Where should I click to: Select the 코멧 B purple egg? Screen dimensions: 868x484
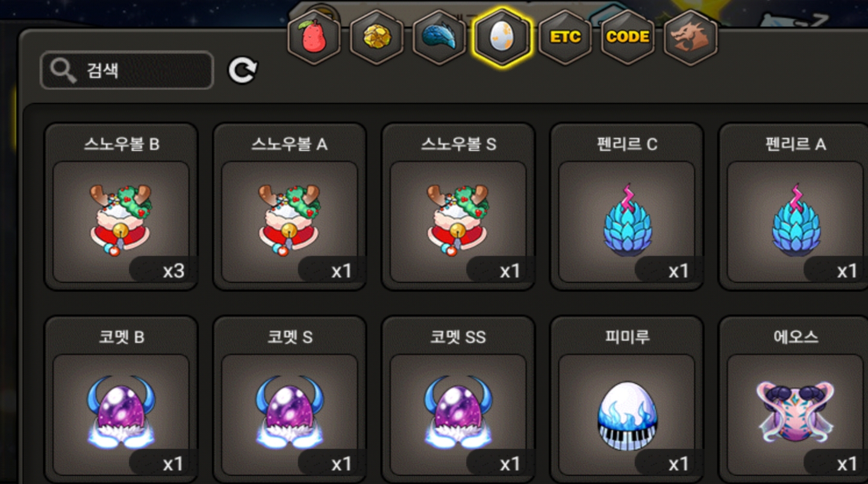121,400
